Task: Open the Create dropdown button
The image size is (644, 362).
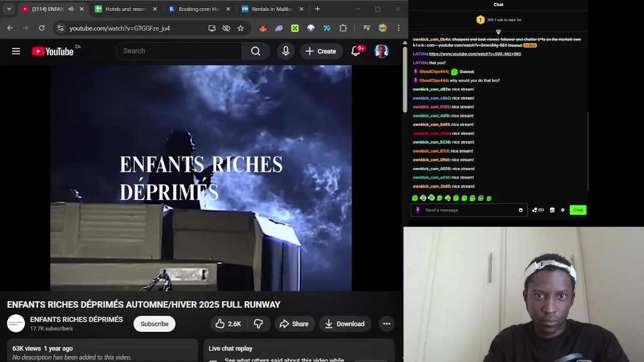Action: 320,51
